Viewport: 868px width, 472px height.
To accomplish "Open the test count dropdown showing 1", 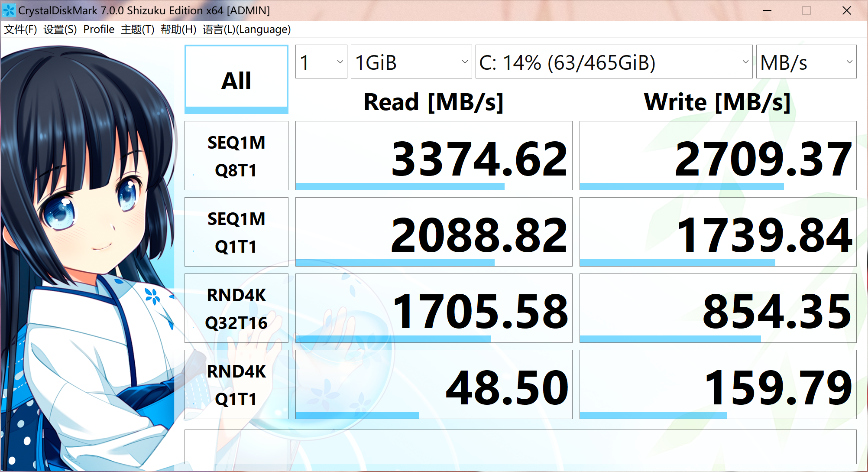I will (321, 62).
